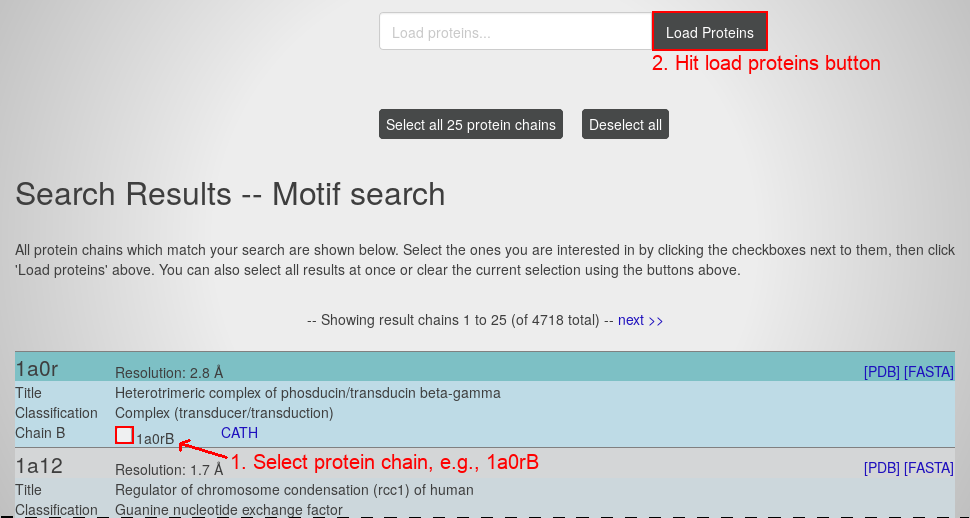Click the 1a0r entry ID heading
970x518 pixels.
point(37,369)
